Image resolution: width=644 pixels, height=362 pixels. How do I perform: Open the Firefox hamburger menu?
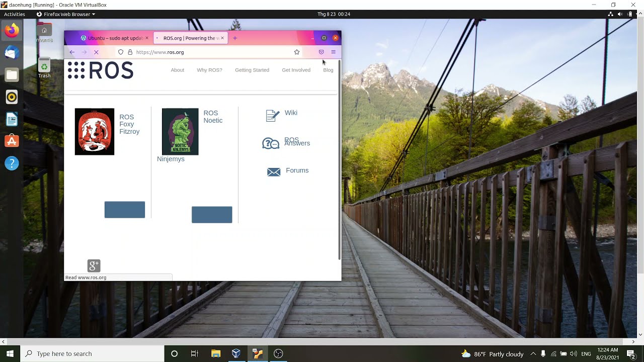click(x=333, y=52)
